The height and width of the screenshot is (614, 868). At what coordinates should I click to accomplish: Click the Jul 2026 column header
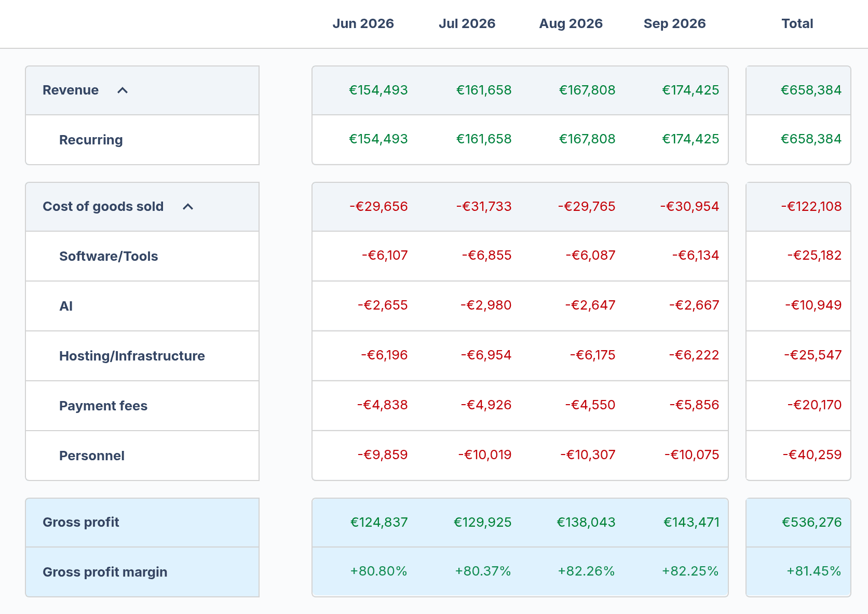pos(467,23)
